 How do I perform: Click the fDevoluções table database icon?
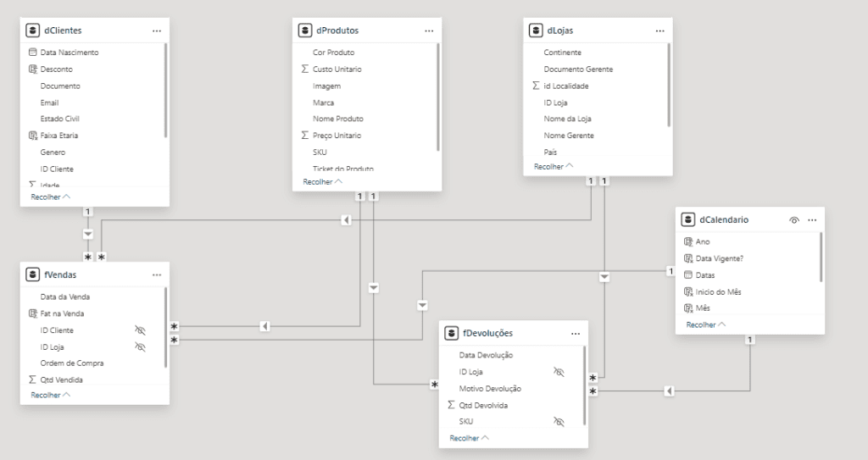click(x=452, y=333)
